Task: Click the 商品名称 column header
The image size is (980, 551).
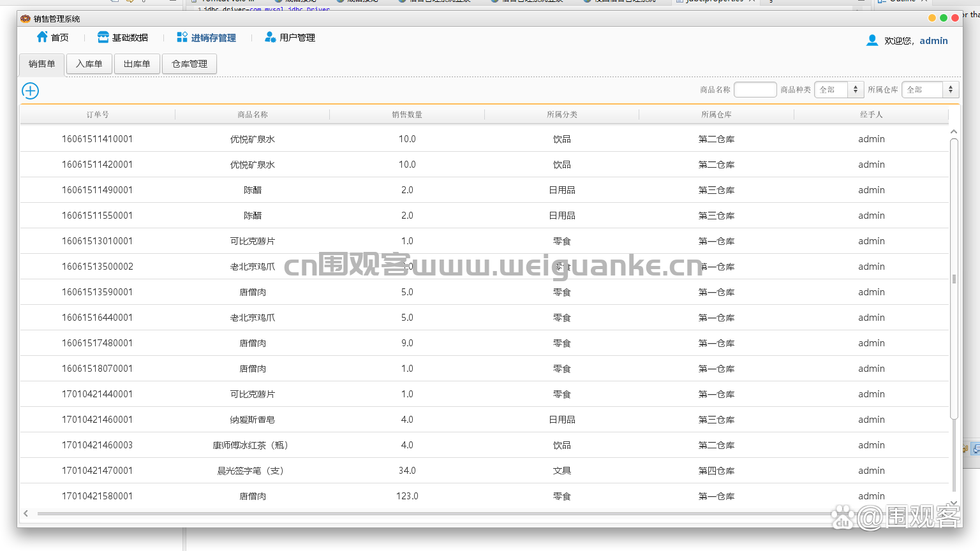Action: [253, 115]
